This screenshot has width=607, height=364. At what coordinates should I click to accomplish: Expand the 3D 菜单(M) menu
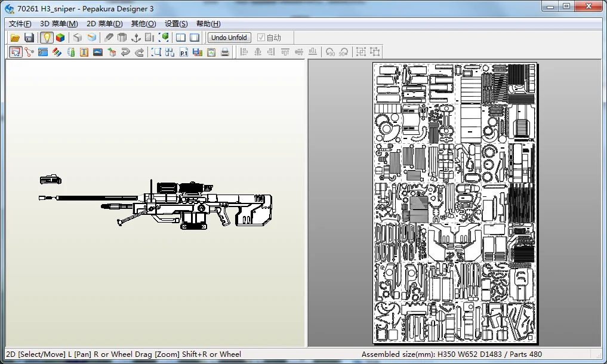click(x=58, y=24)
